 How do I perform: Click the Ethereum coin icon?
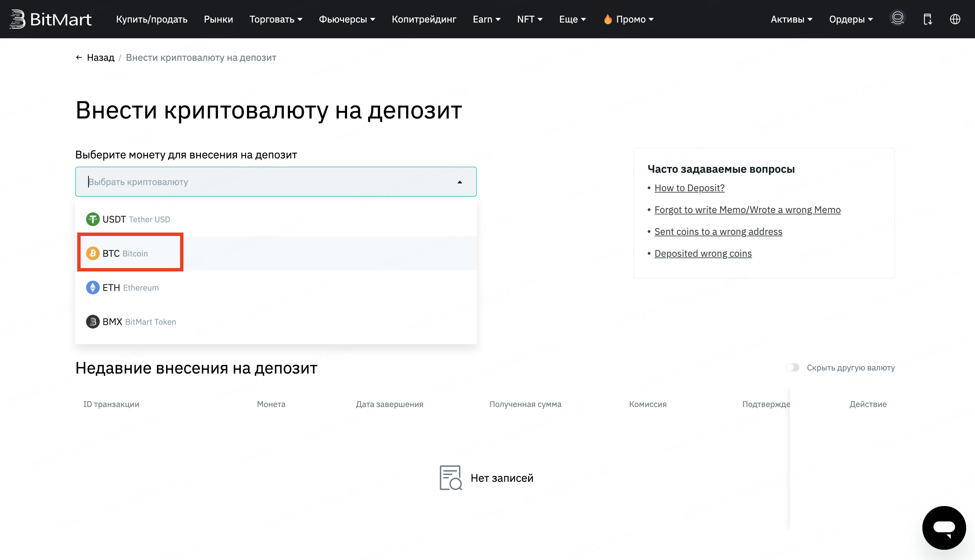[x=93, y=288]
